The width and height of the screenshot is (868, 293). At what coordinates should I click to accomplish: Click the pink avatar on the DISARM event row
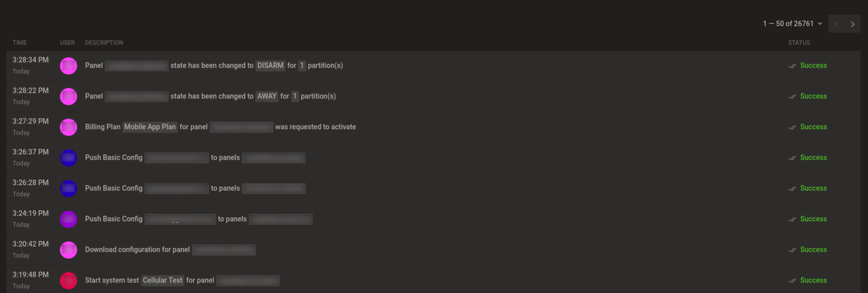pos(68,65)
